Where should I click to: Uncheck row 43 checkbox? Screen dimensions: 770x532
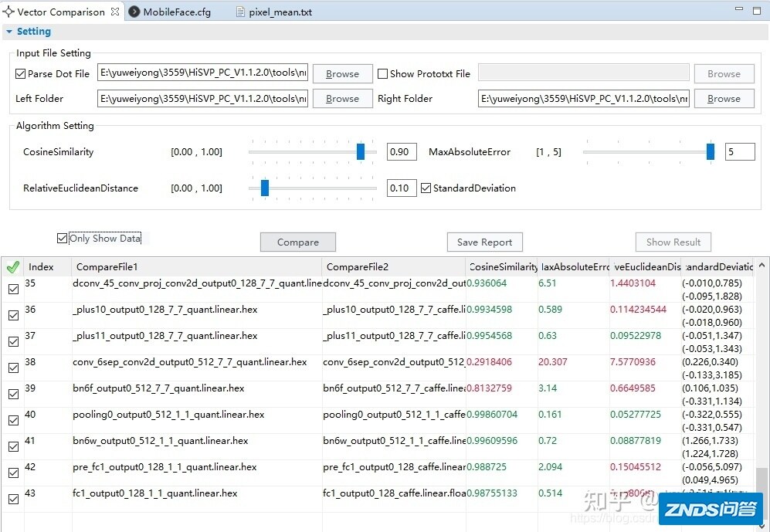click(14, 499)
